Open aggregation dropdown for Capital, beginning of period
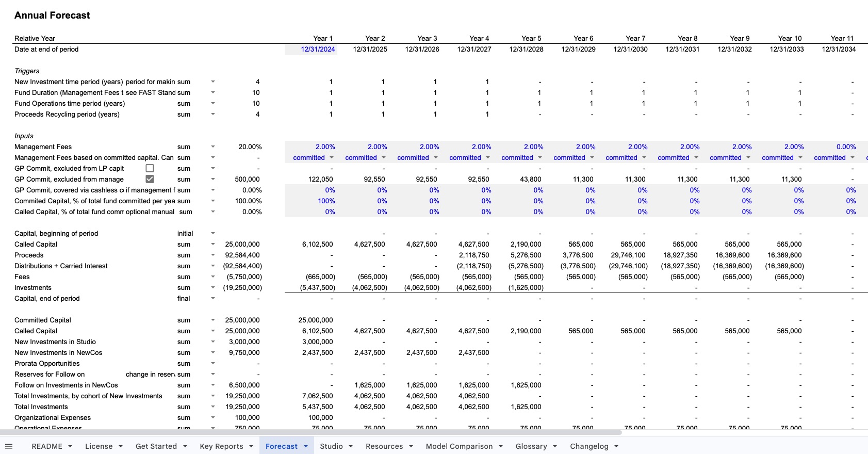Screen dimensions: 868x454 (213, 233)
